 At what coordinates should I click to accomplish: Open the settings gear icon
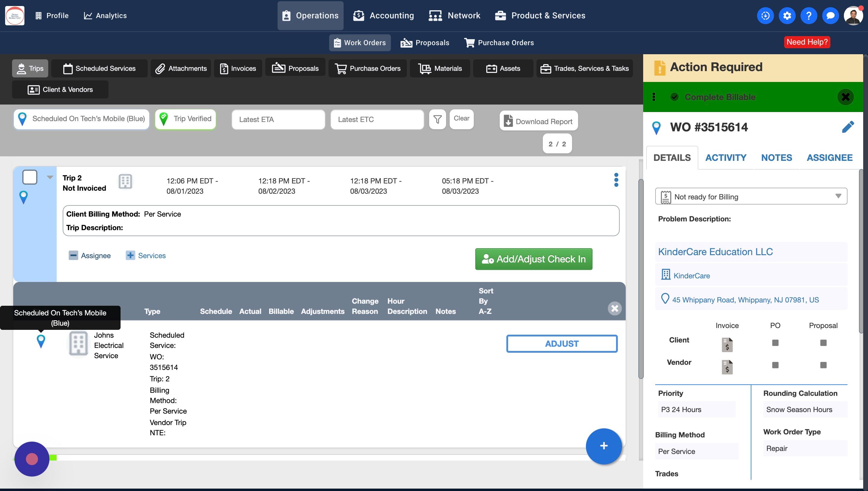(787, 15)
